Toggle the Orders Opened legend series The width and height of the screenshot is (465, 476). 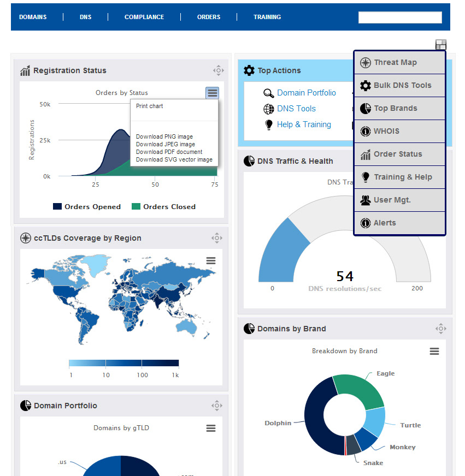tap(87, 207)
